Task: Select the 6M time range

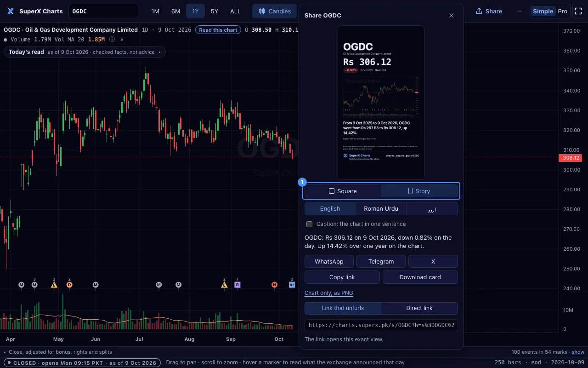Action: [x=175, y=11]
